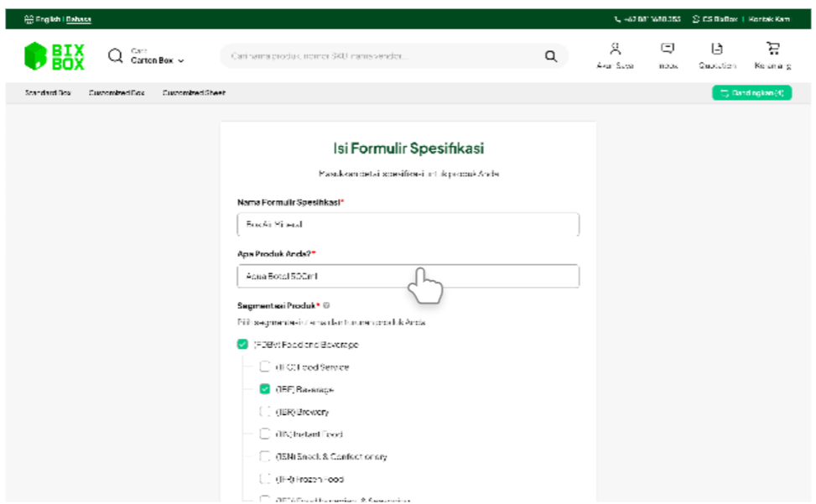
Task: Click the green Bandingkan button
Action: point(751,93)
